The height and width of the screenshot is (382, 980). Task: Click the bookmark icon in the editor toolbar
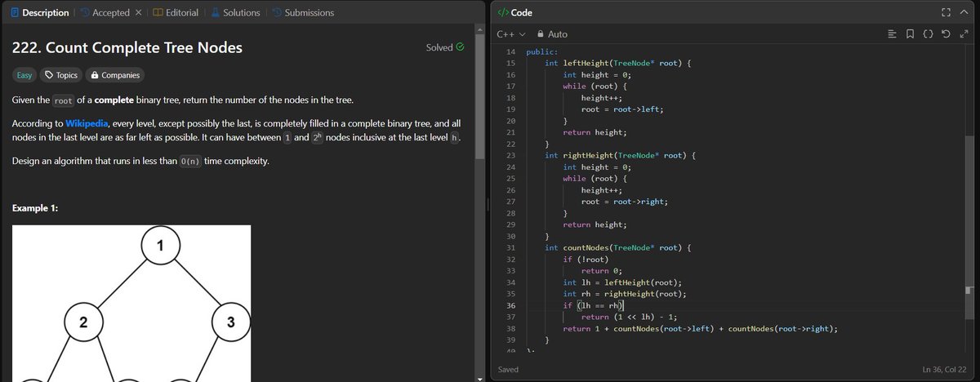910,34
